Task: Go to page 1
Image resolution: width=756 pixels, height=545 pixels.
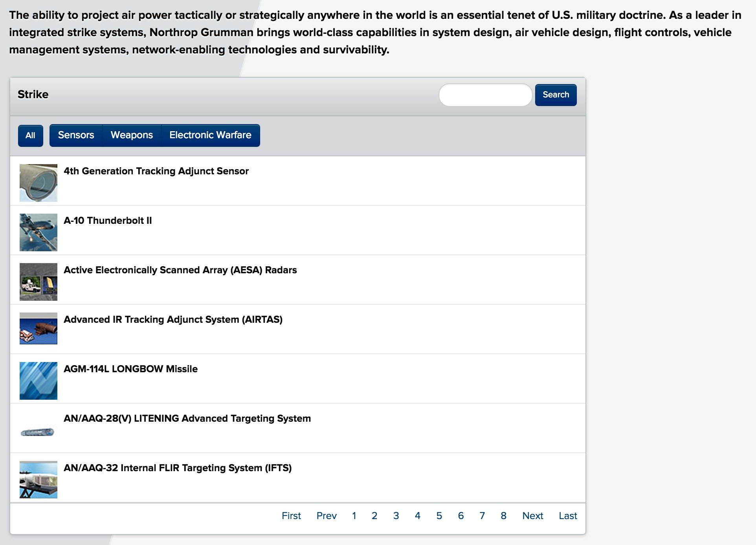Action: coord(354,516)
